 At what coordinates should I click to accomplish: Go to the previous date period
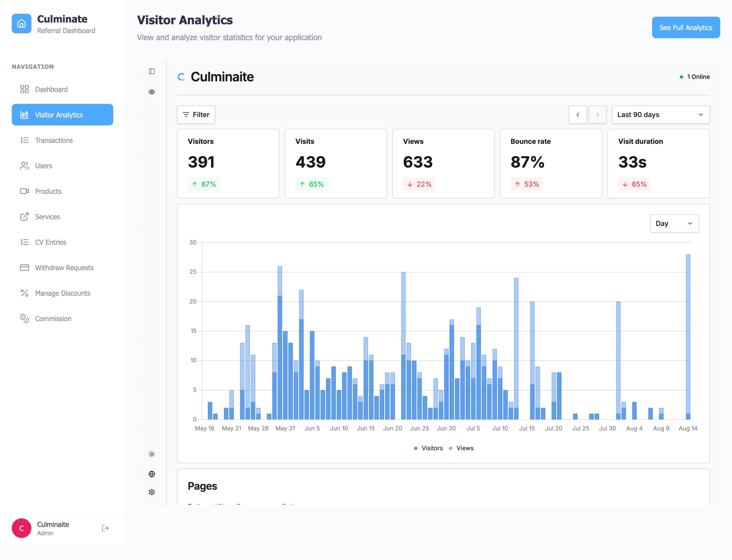(578, 115)
